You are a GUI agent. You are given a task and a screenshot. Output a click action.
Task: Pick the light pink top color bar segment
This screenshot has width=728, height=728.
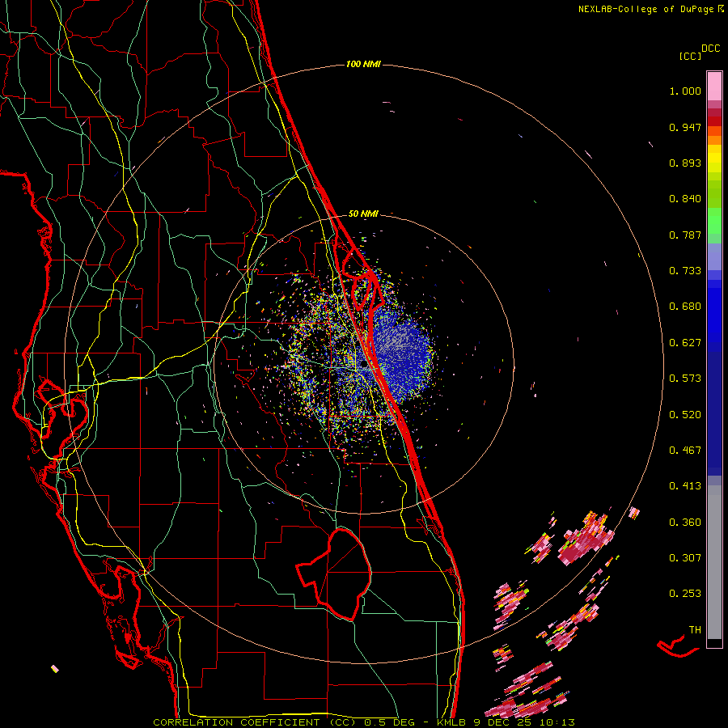[x=714, y=86]
